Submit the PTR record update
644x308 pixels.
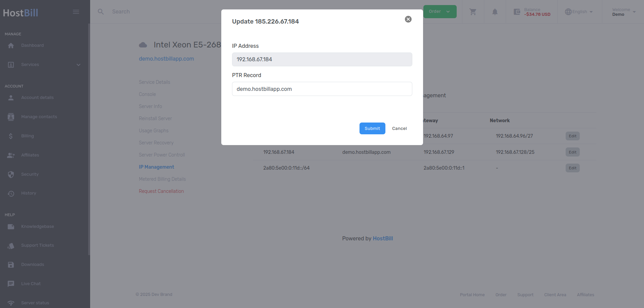[x=372, y=128]
